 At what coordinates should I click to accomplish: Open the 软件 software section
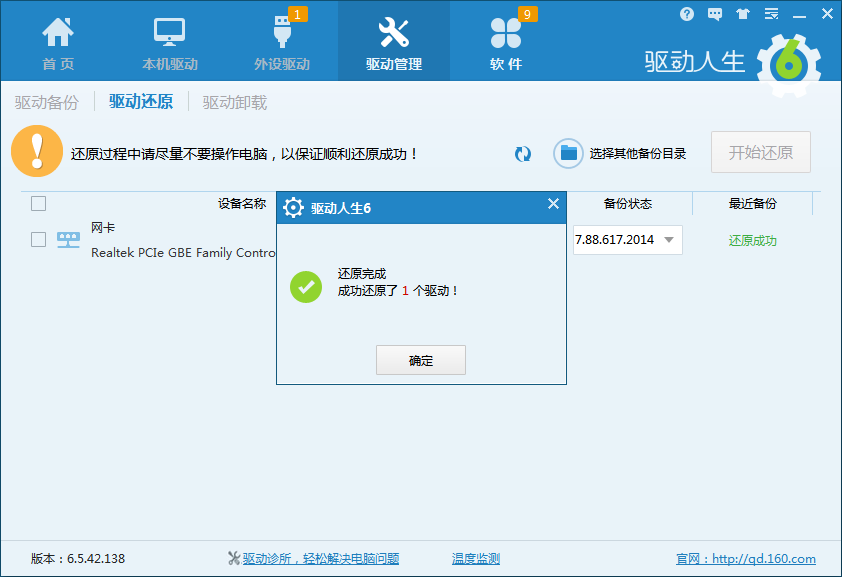click(x=505, y=42)
